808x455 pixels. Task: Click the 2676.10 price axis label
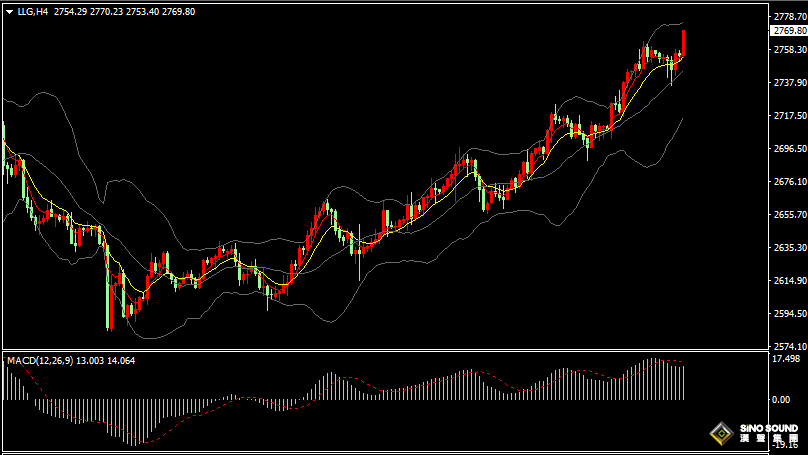[789, 182]
